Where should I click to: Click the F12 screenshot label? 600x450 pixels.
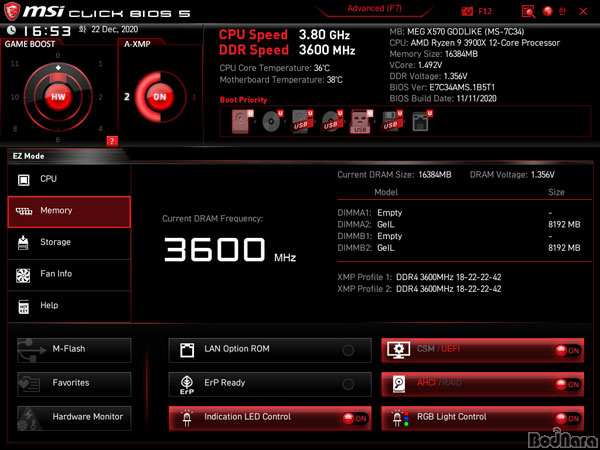point(485,11)
